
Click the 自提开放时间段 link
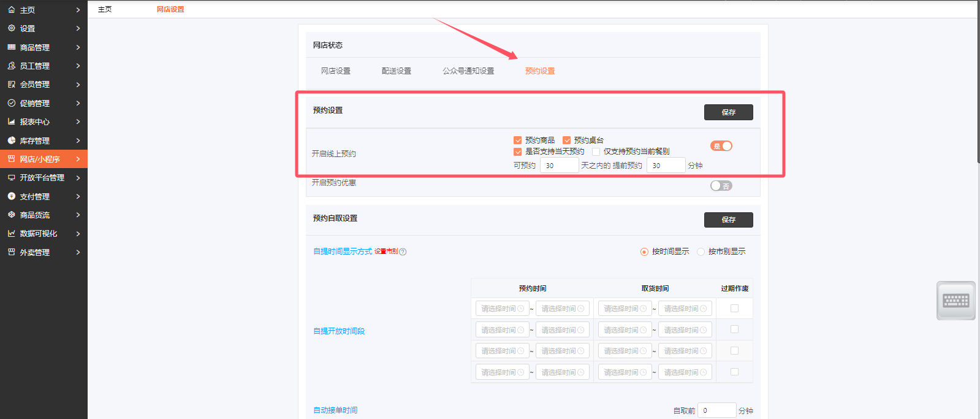point(339,331)
